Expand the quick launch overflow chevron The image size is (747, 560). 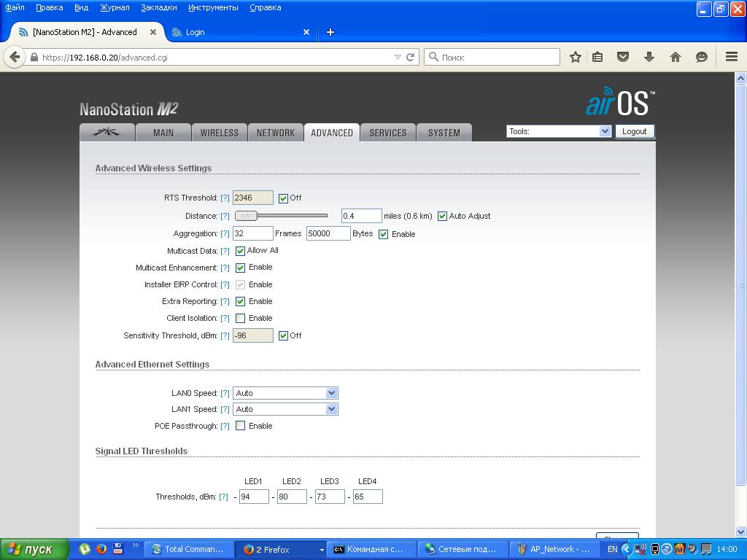coord(135,545)
